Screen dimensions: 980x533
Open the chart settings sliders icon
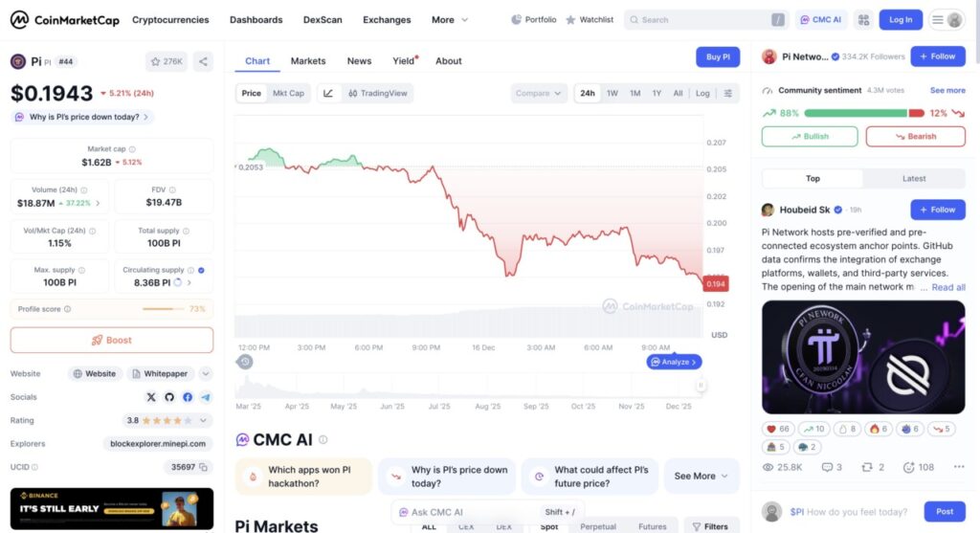click(728, 93)
